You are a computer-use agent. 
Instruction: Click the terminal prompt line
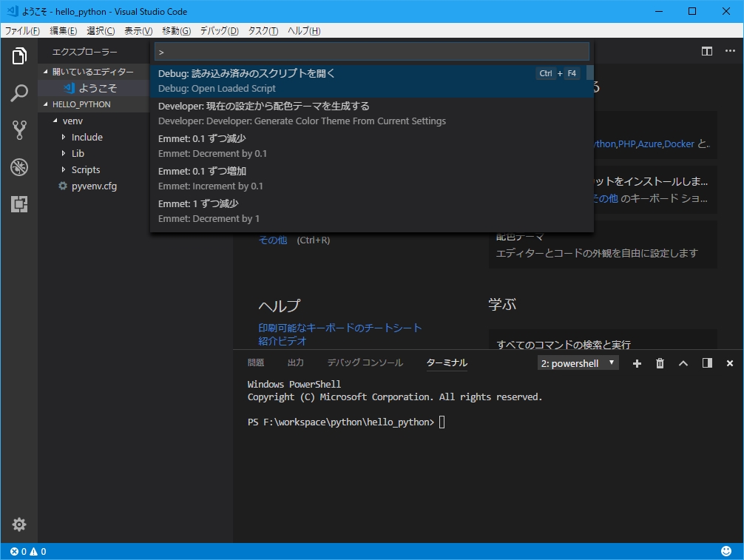pos(346,422)
